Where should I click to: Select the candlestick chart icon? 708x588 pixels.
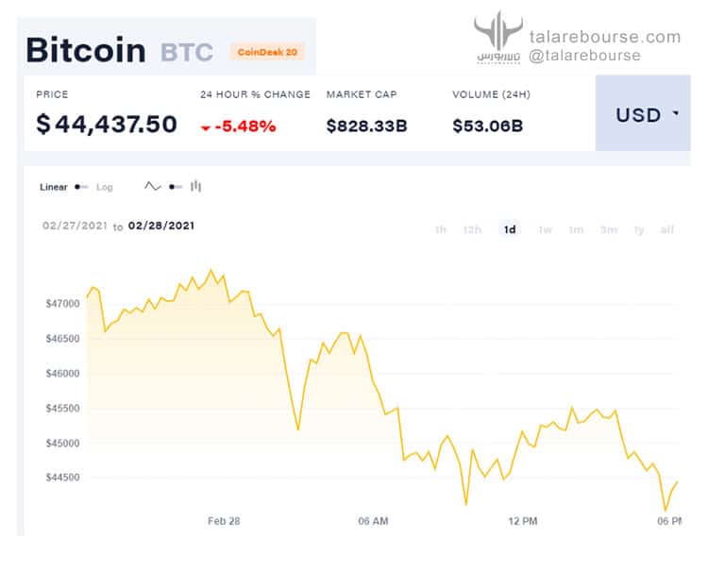pos(195,186)
